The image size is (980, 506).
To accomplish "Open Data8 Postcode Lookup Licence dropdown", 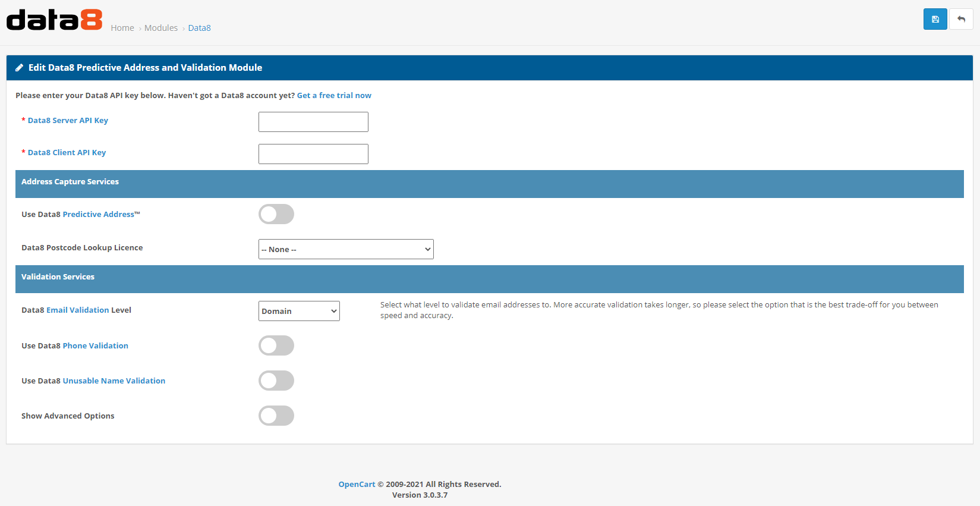I will [x=346, y=249].
